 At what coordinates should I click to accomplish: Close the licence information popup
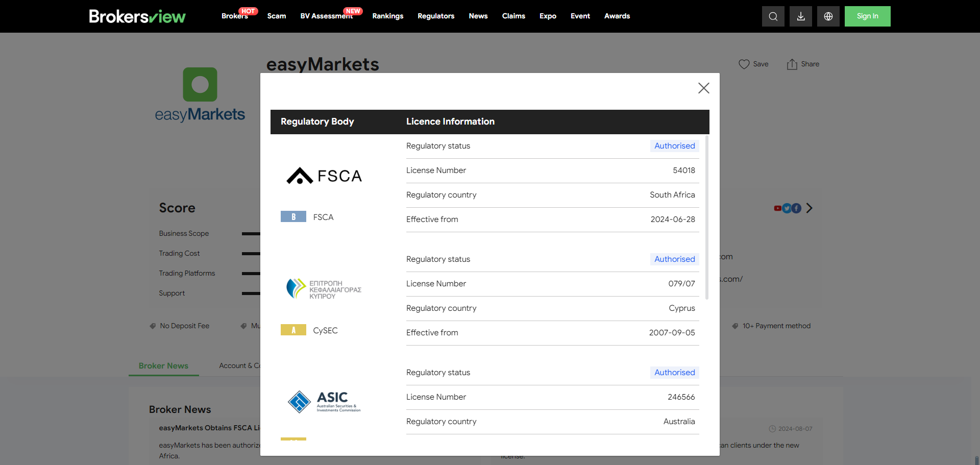click(703, 88)
